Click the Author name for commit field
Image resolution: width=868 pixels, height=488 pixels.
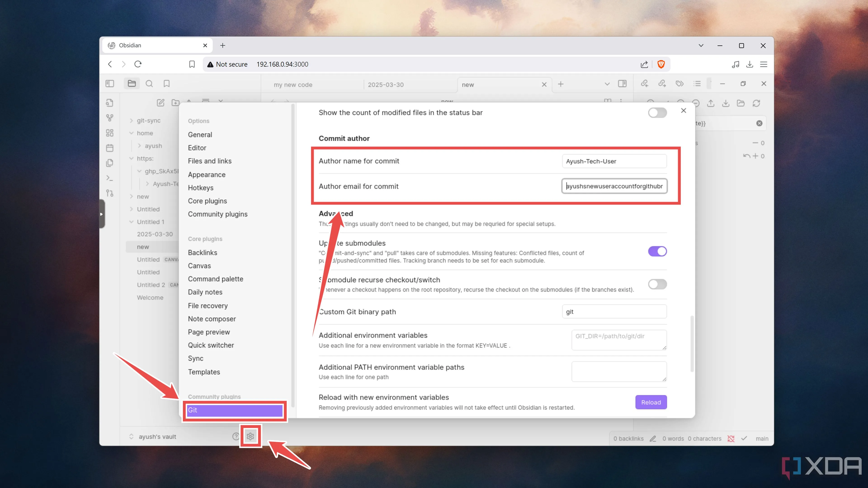(614, 161)
